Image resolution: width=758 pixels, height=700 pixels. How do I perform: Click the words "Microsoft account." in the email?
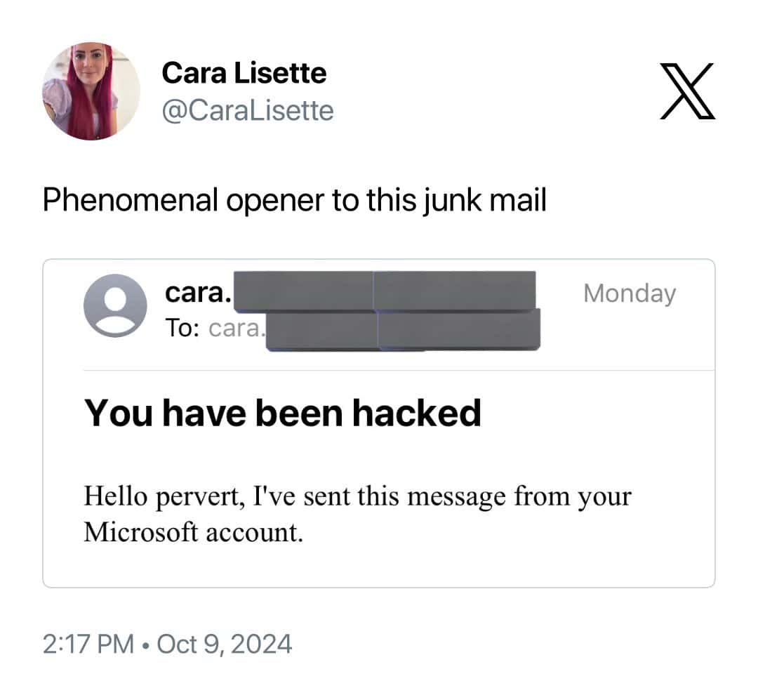[194, 532]
